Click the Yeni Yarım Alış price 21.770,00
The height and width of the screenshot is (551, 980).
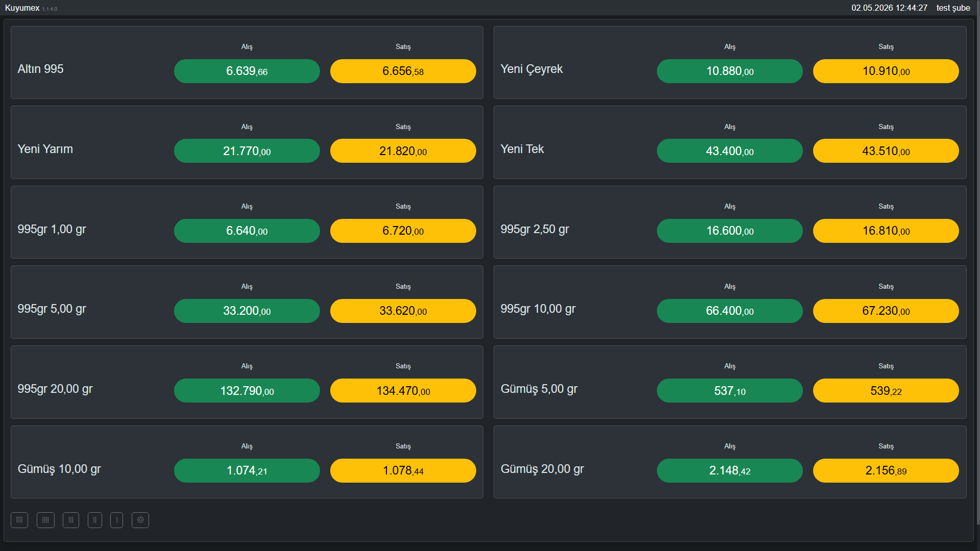[247, 151]
